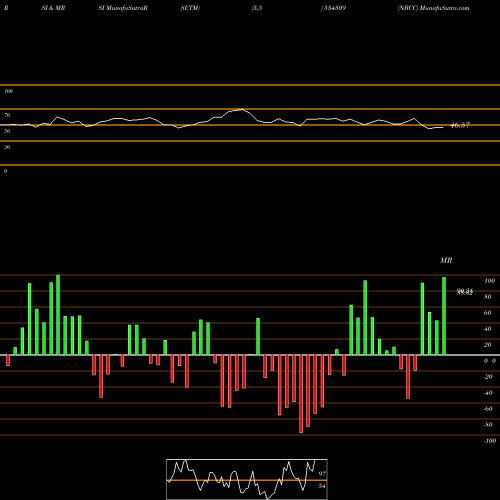Click the final green bar of MR histogram
The image size is (500, 500).
[444, 316]
